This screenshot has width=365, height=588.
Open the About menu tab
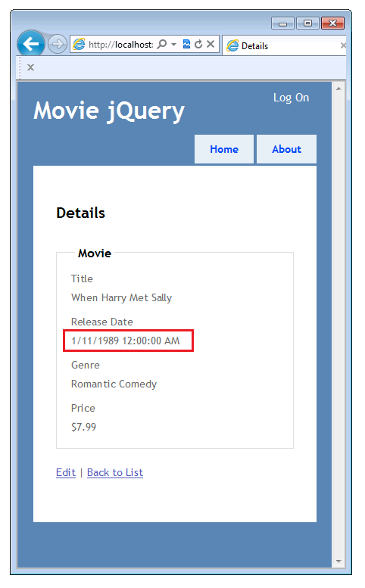click(x=286, y=149)
